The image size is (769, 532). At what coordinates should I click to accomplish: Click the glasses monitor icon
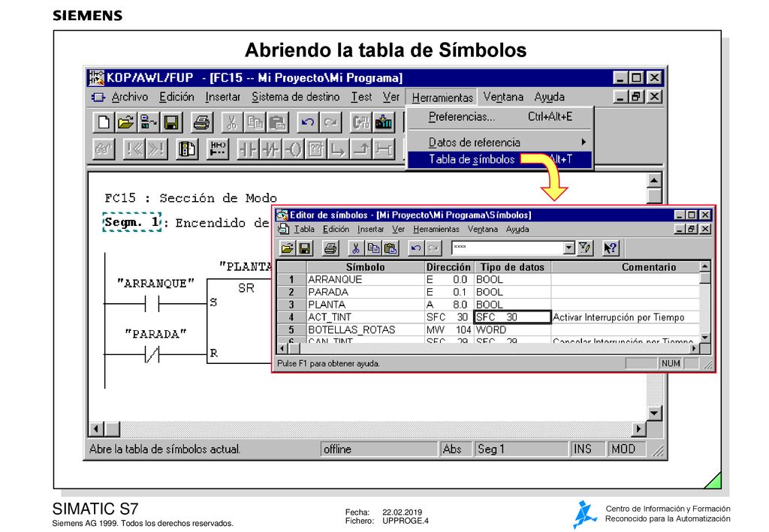[104, 149]
